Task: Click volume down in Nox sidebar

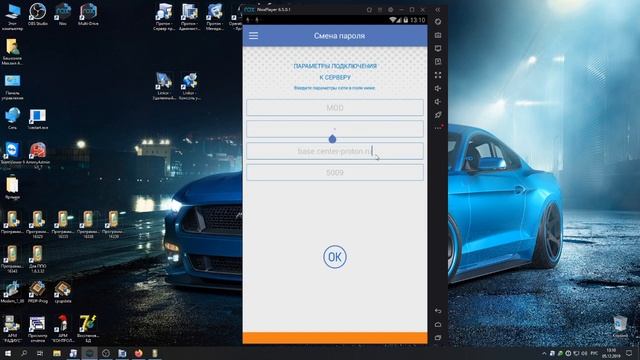Action: pyautogui.click(x=438, y=102)
